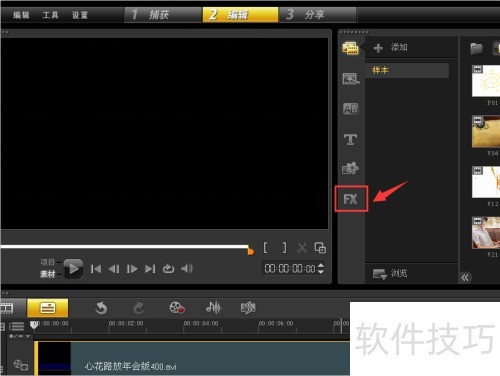The height and width of the screenshot is (376, 500).
Task: Jump to end of clip
Action: point(150,269)
